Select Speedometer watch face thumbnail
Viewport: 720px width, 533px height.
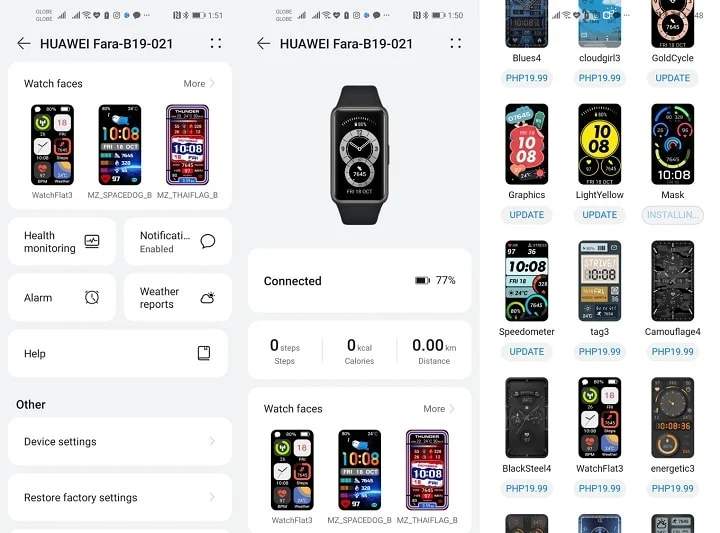[527, 281]
